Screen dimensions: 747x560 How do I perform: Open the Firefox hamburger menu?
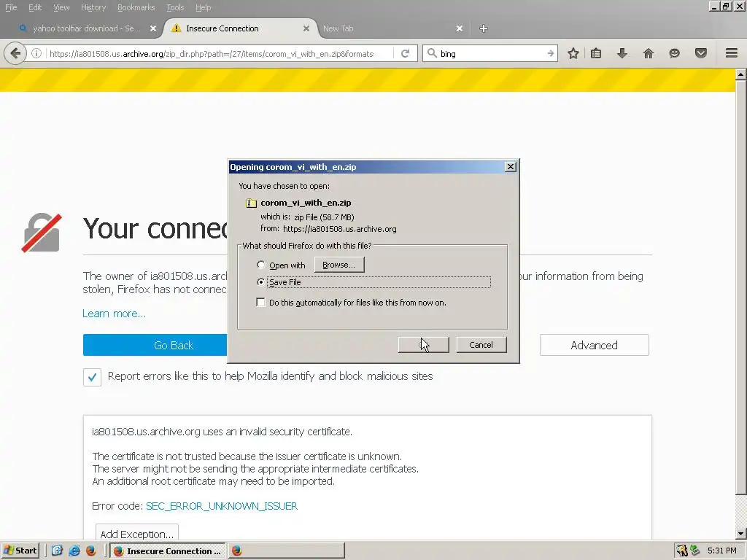(x=732, y=53)
